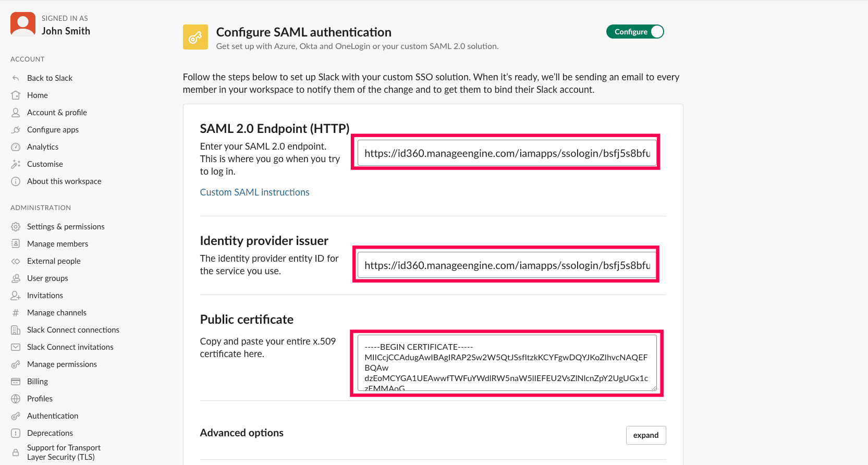Viewport: 868px width, 465px height.
Task: Click inside the SAML 2.0 Endpoint field
Action: coord(506,153)
